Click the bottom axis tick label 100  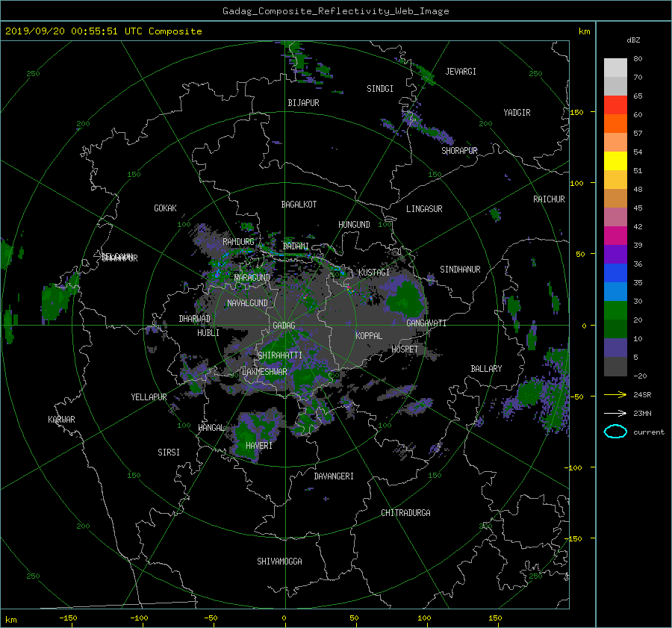[424, 618]
